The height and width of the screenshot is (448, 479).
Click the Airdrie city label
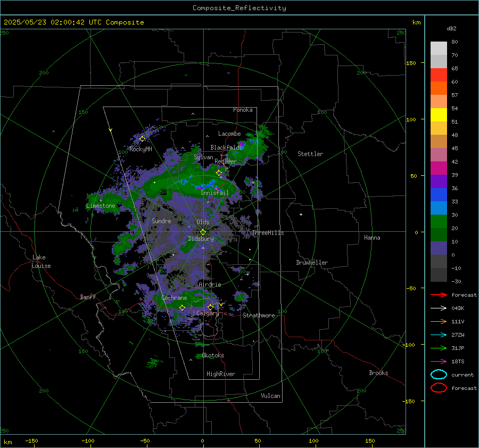pyautogui.click(x=210, y=284)
